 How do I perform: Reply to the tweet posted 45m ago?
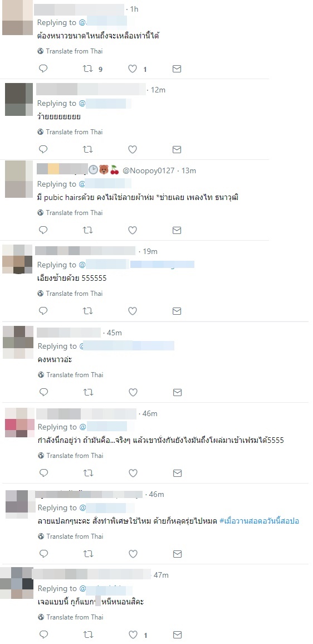(43, 392)
